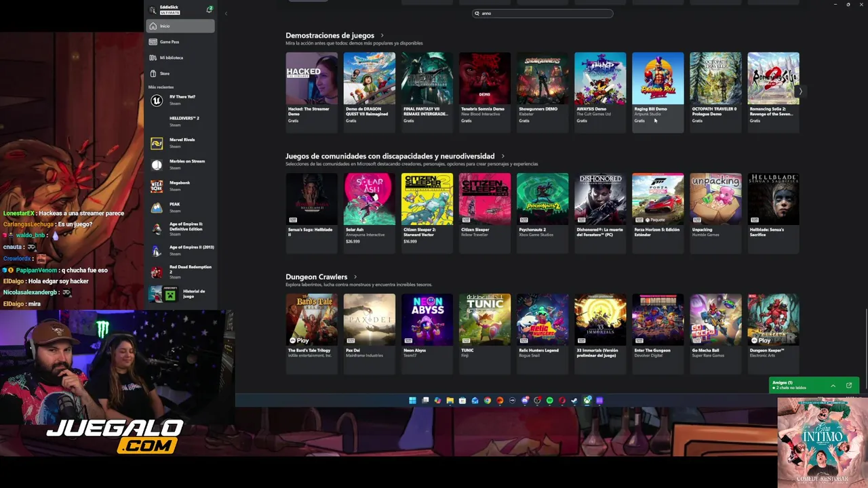Expand the Amigos chat panel chevron
This screenshot has height=488, width=868.
833,386
